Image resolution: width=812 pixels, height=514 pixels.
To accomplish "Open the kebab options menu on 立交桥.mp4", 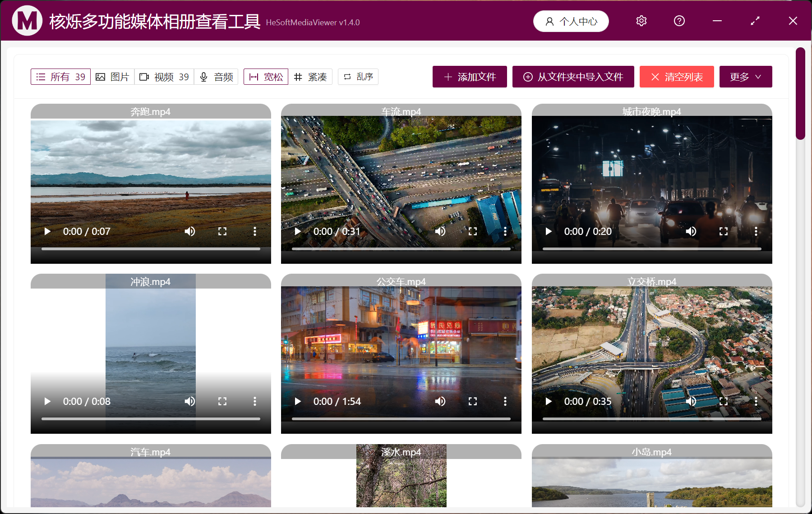I will coord(756,401).
